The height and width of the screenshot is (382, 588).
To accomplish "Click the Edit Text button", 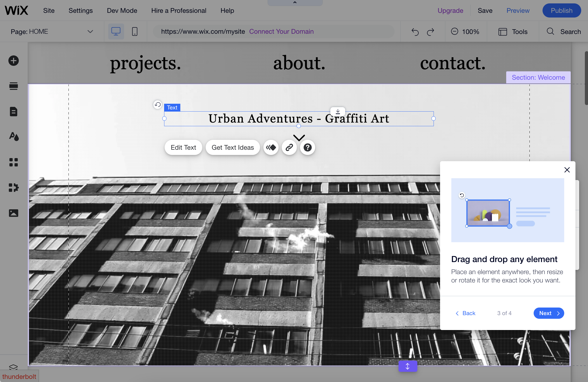I will [183, 148].
